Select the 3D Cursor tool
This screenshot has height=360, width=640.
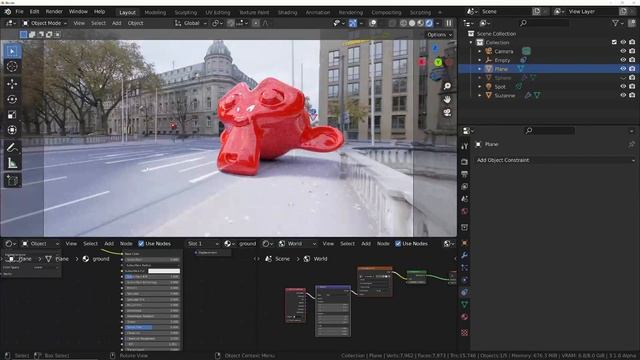tap(12, 66)
